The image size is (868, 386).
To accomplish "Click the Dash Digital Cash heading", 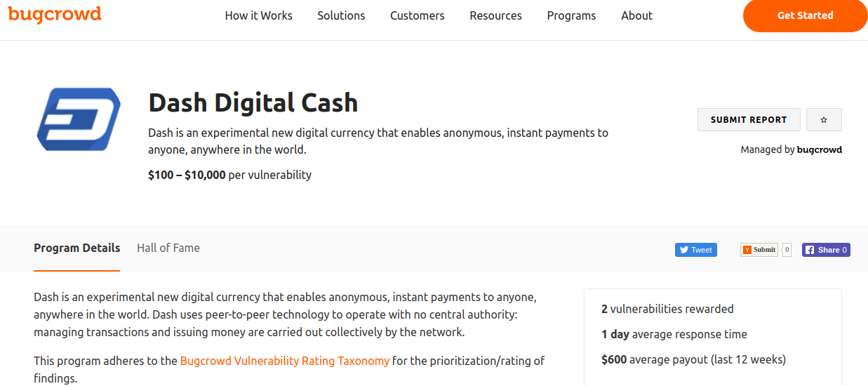I will [253, 103].
